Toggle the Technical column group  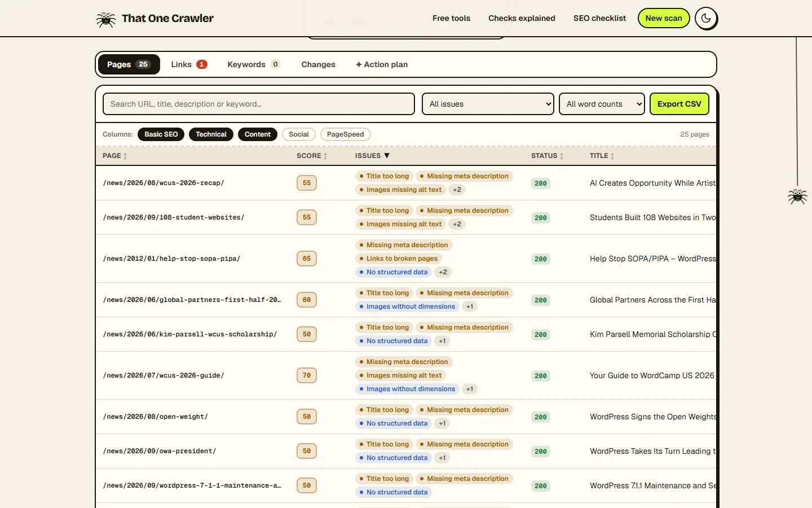click(x=211, y=134)
